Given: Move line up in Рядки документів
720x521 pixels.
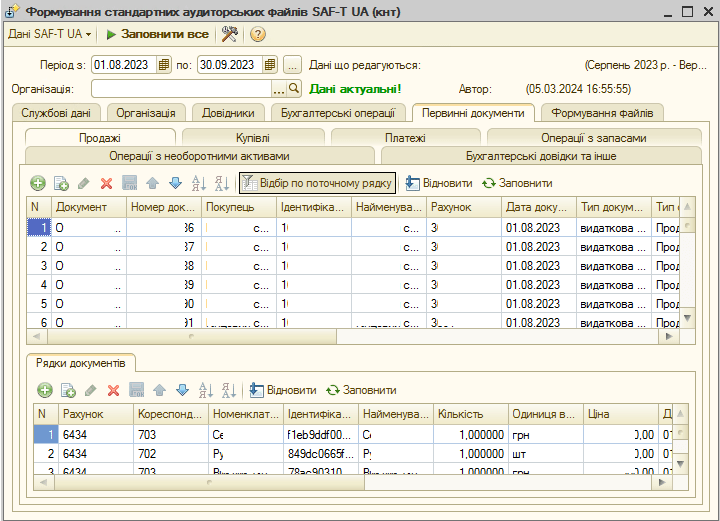Looking at the screenshot, I should (159, 390).
